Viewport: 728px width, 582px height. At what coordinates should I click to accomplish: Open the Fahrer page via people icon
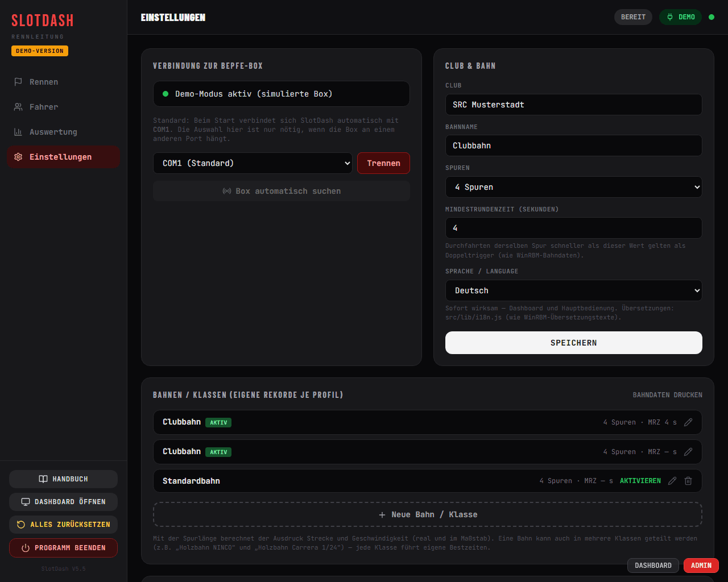(x=18, y=107)
